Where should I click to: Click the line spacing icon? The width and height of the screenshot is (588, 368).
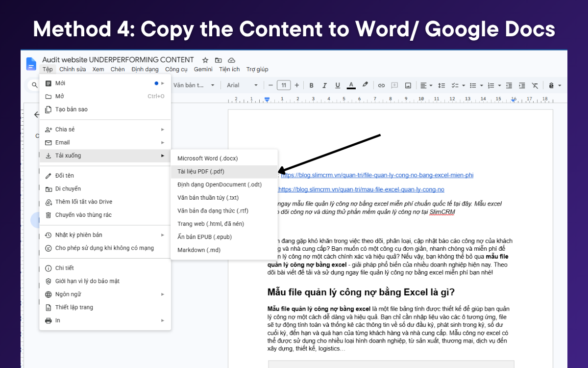[x=441, y=85]
